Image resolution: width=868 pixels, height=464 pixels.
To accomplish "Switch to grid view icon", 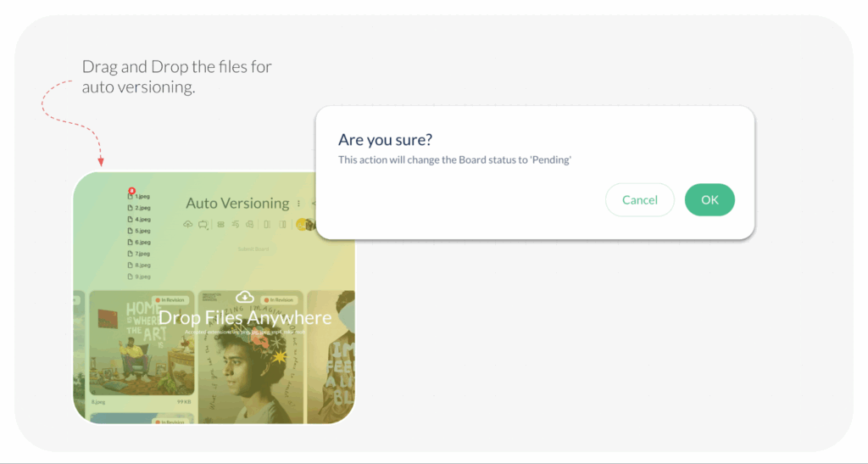I will (221, 225).
